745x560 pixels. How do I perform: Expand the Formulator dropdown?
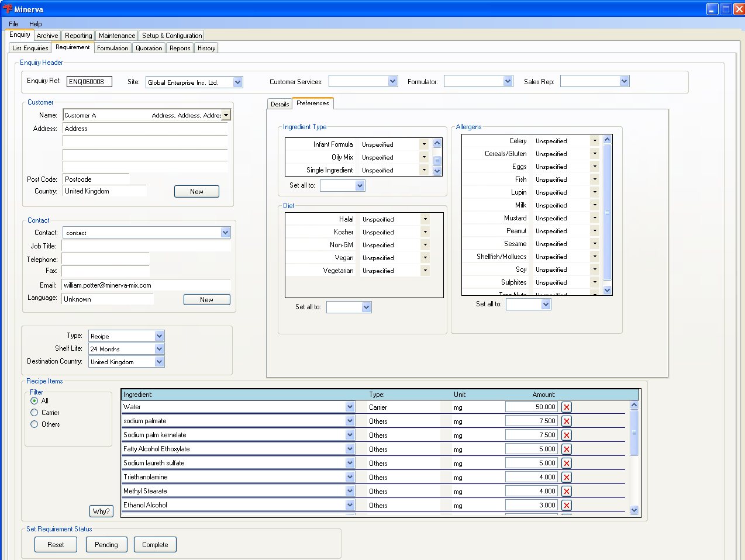[508, 81]
